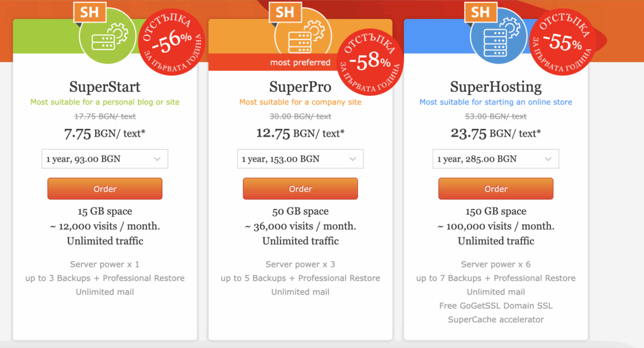Click the SuperPro plan heading

click(300, 86)
